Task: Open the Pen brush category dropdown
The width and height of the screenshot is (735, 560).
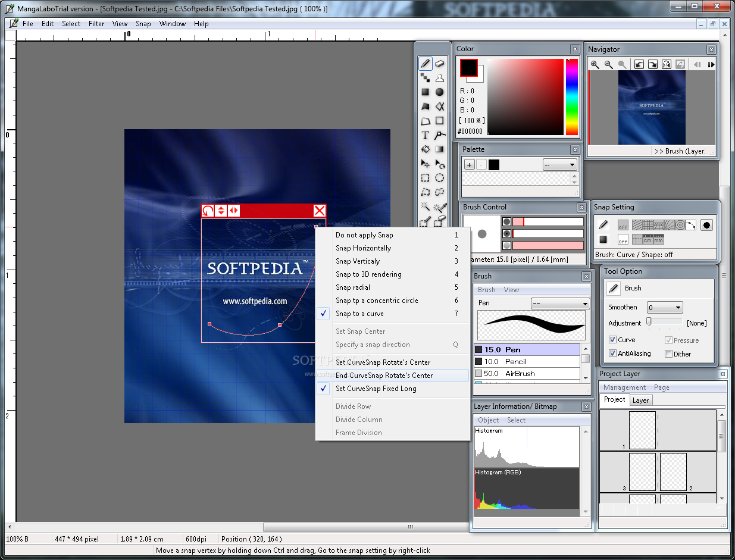Action: tap(560, 304)
